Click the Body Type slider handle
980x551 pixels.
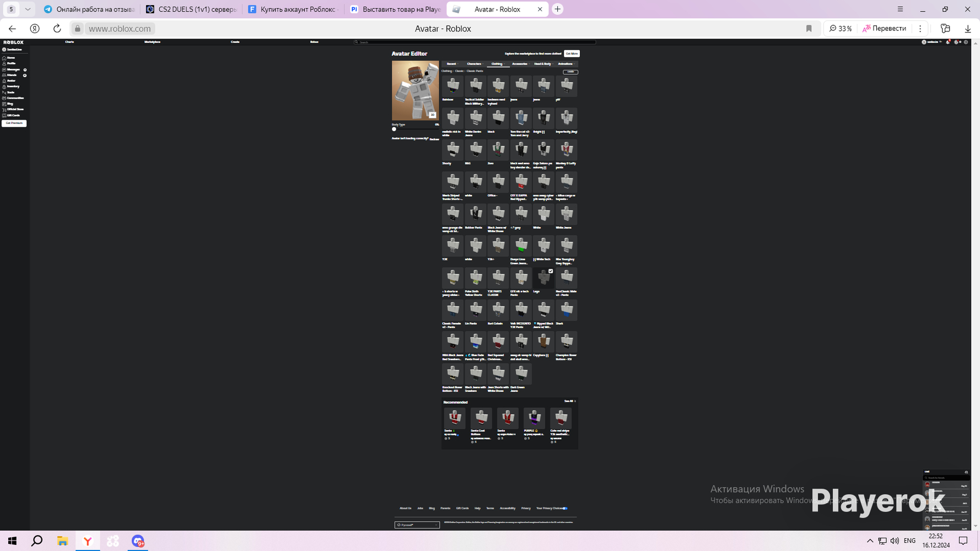tap(394, 129)
